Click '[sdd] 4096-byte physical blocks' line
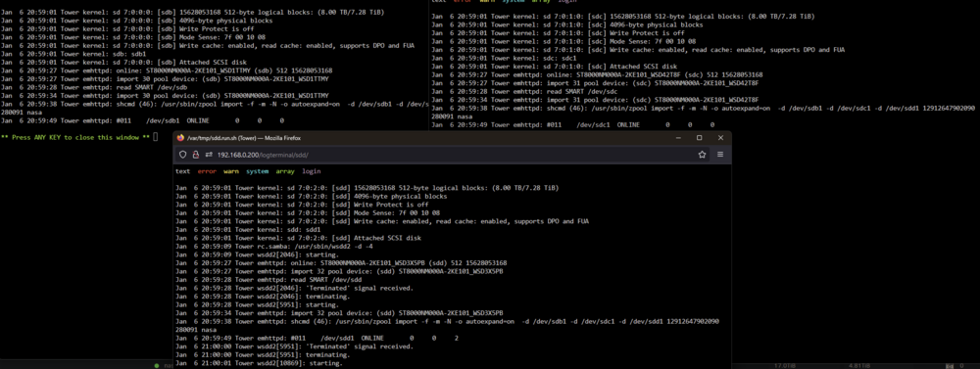 (311, 196)
